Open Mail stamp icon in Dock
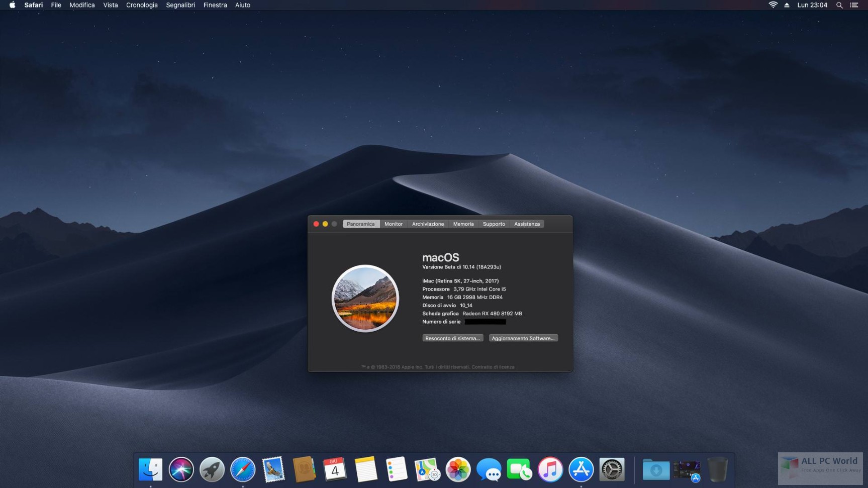This screenshot has width=868, height=488. (x=273, y=470)
